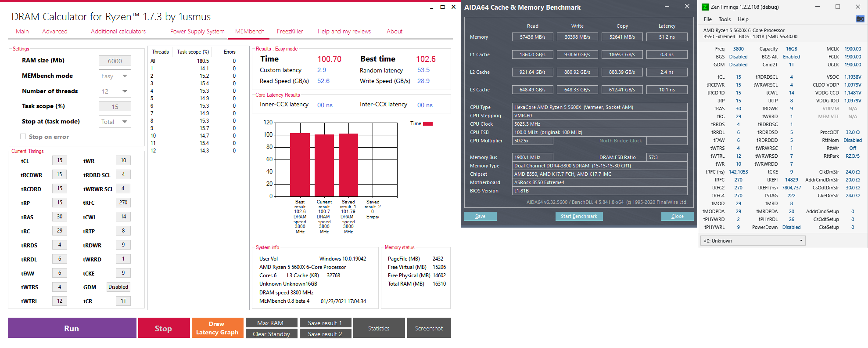868x348 pixels.
Task: Switch to the About tab
Action: point(395,32)
